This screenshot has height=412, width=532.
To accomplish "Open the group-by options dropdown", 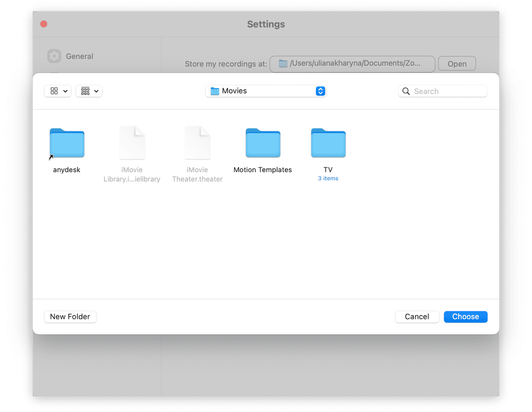I will point(89,91).
